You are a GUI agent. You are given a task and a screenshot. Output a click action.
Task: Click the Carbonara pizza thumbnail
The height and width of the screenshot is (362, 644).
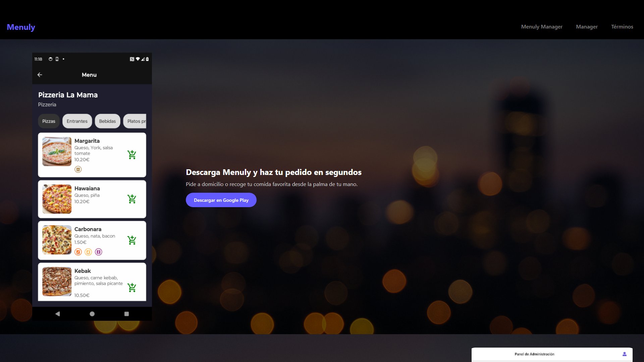pos(57,240)
